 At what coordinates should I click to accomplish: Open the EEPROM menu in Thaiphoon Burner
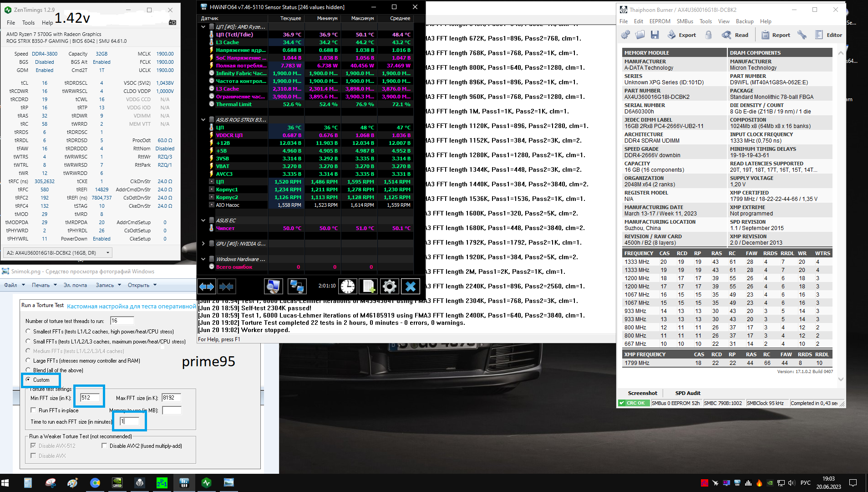click(x=660, y=21)
